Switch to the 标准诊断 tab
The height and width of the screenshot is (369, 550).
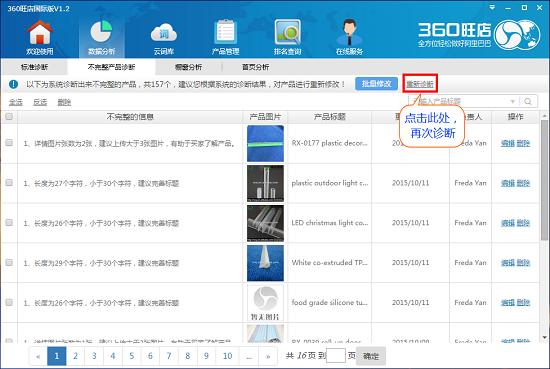tap(34, 67)
